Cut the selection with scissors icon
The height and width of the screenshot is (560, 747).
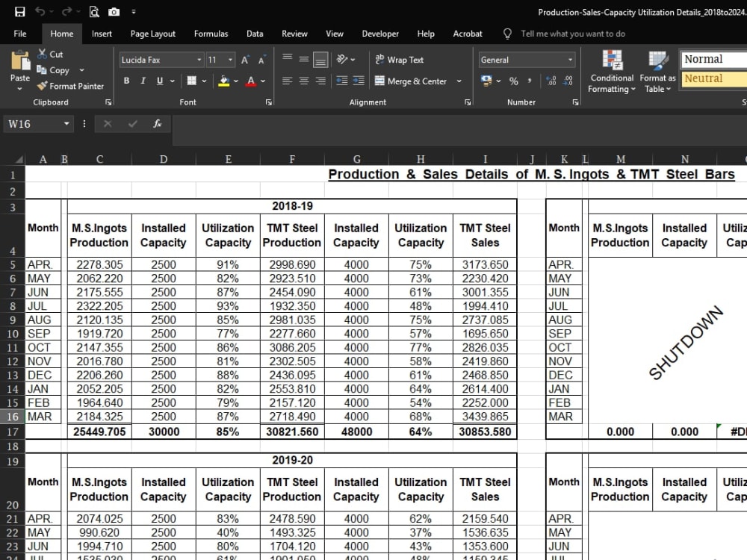pyautogui.click(x=43, y=54)
